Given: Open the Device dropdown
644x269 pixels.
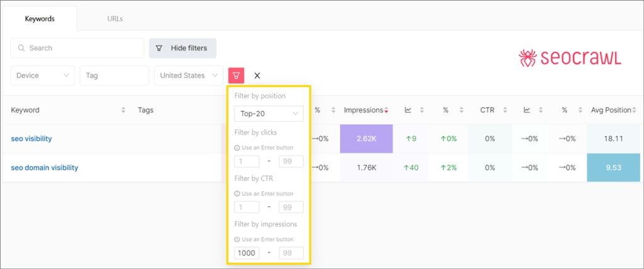Looking at the screenshot, I should click(43, 76).
